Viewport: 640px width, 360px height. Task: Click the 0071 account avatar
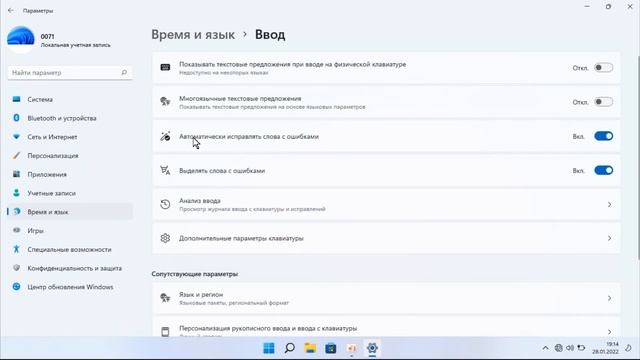20,40
